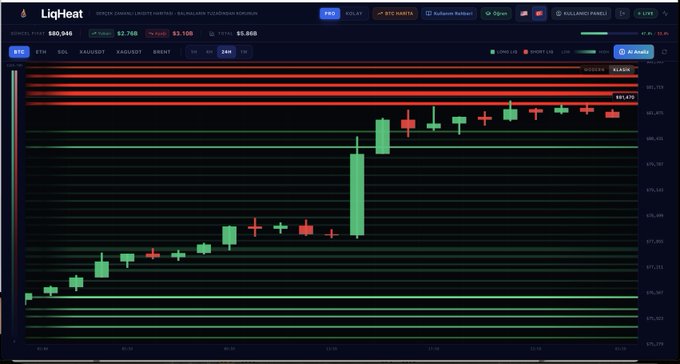The width and height of the screenshot is (680, 364).
Task: Click the refresh icon beside AI Analiz
Action: [664, 52]
